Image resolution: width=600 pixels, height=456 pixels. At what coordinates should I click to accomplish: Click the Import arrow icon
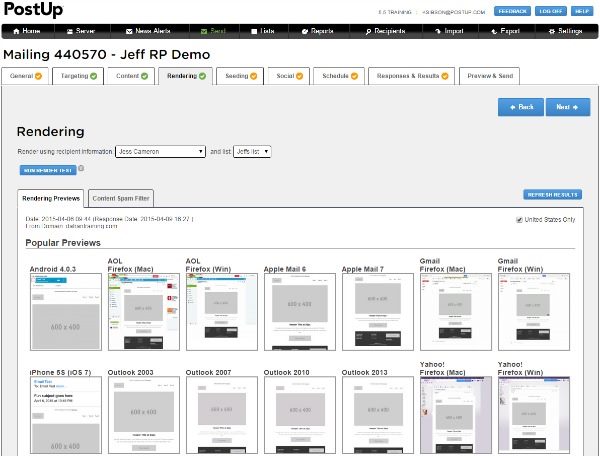pyautogui.click(x=438, y=31)
